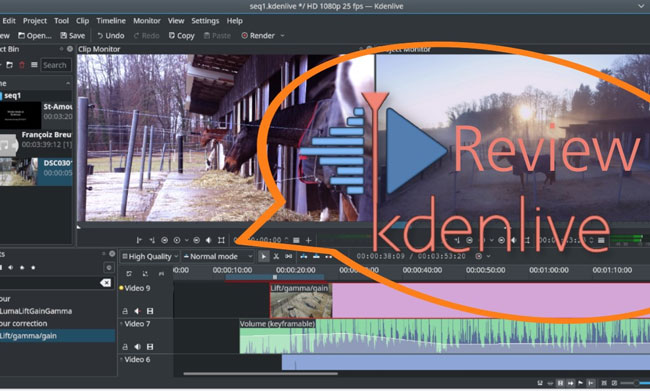This screenshot has width=650, height=391.
Task: Click the timeline horizontal scrollbar
Action: coord(260,374)
